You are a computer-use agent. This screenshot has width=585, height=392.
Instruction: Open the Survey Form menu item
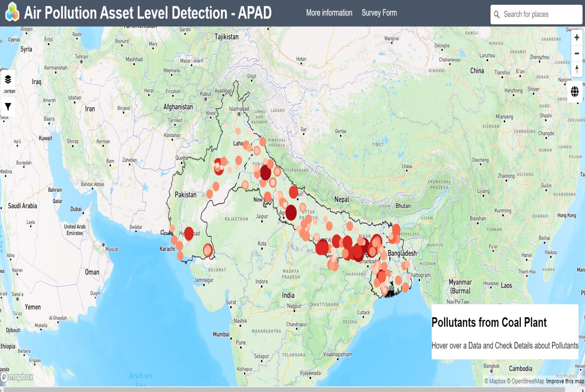click(379, 13)
